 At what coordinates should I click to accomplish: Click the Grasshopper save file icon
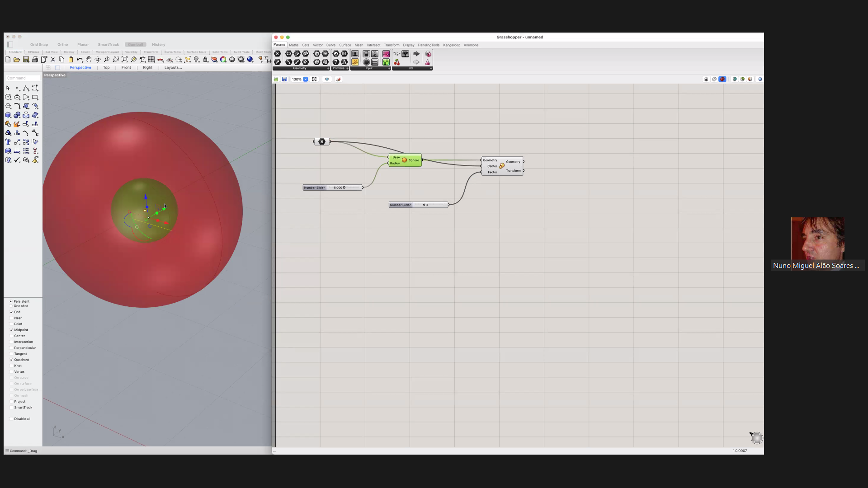pyautogui.click(x=284, y=79)
